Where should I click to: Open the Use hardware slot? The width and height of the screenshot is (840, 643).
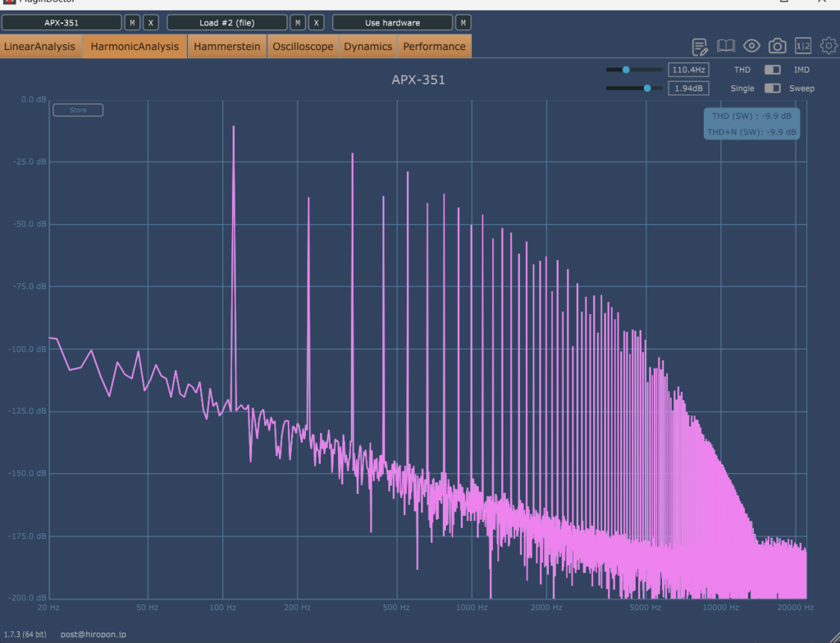[393, 22]
